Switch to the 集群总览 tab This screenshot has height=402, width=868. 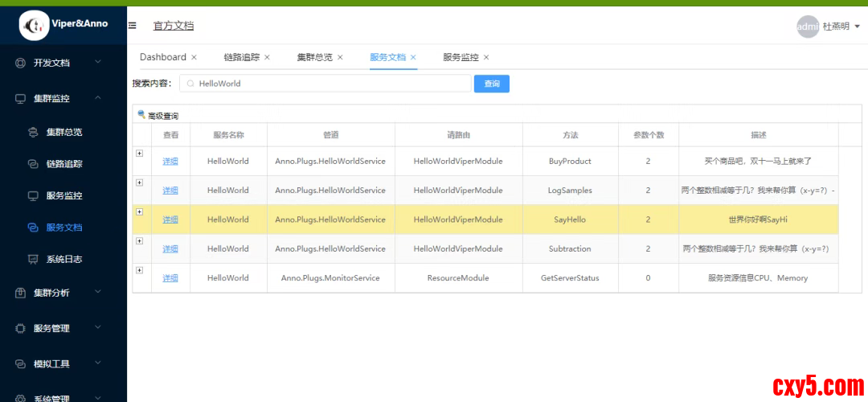pyautogui.click(x=314, y=57)
